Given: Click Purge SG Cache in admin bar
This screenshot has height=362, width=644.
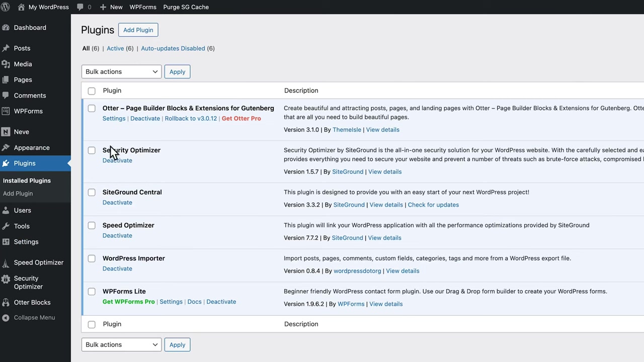Looking at the screenshot, I should coord(186,7).
